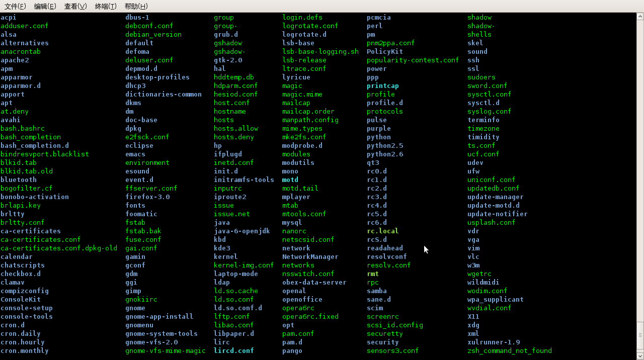
Task: Click the usplash.conf file name
Action: [x=492, y=222]
